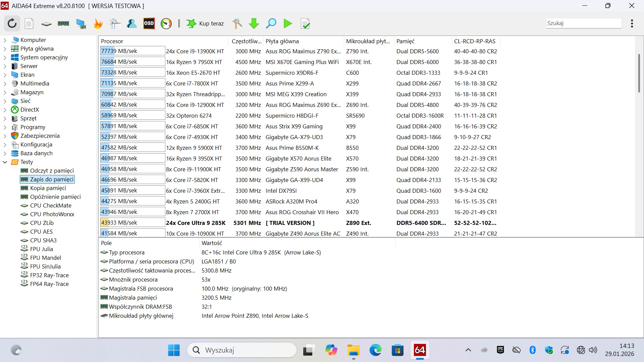Image resolution: width=644 pixels, height=362 pixels.
Task: Click the Refresh toolbar icon
Action: pos(12,23)
